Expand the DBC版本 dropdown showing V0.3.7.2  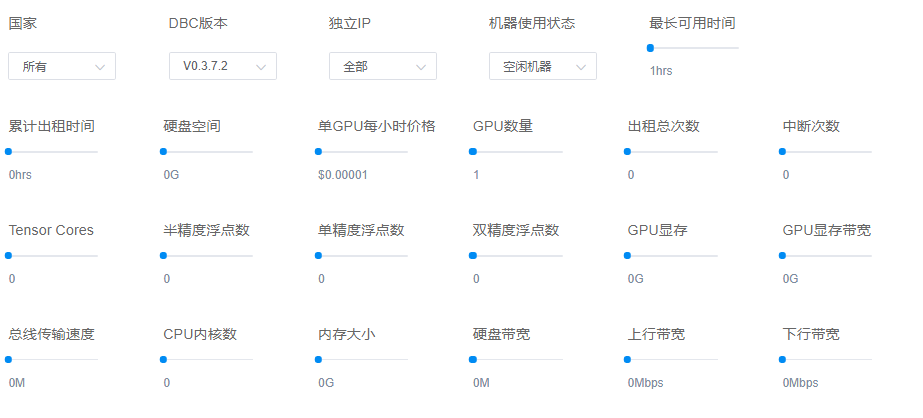tap(222, 66)
